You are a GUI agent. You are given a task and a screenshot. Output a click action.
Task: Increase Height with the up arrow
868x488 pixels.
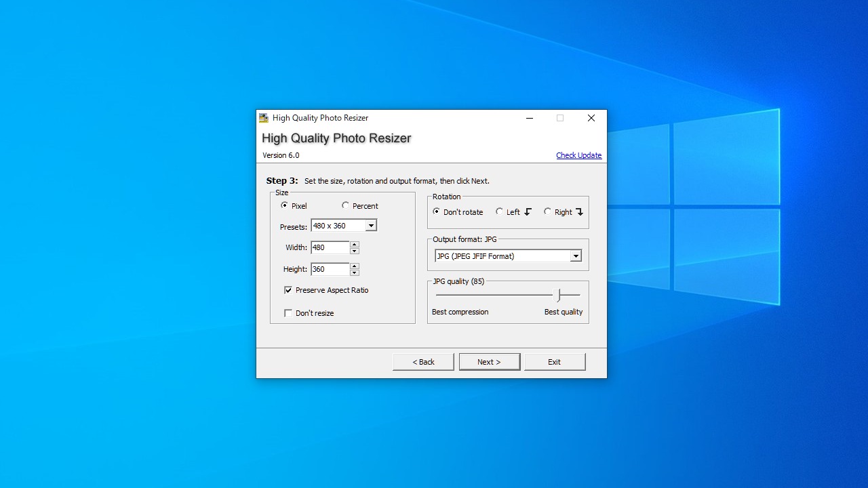point(354,266)
